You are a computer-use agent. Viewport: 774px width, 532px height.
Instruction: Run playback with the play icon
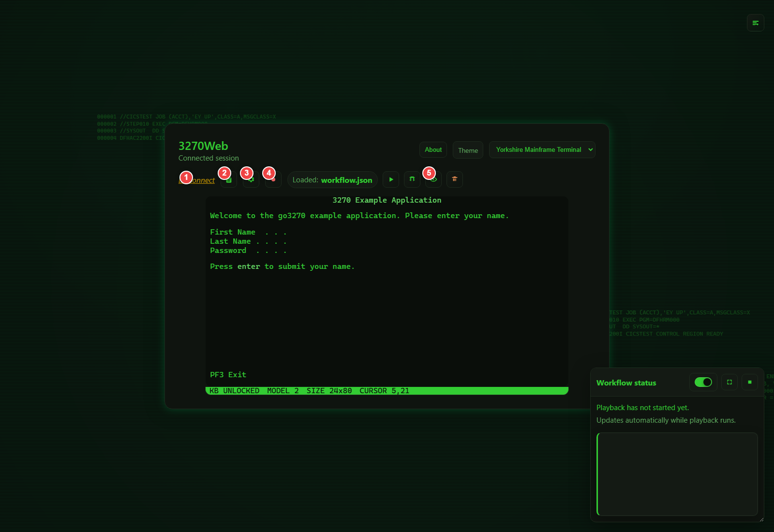pos(390,179)
